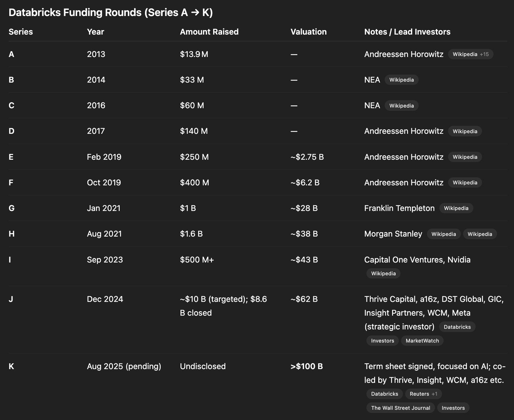Open the Investors chip in Series J row
This screenshot has width=514, height=420.
[382, 341]
